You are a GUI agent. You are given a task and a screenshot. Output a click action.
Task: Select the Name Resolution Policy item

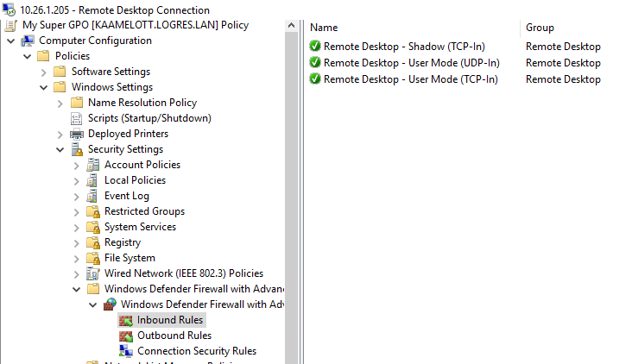coord(142,103)
